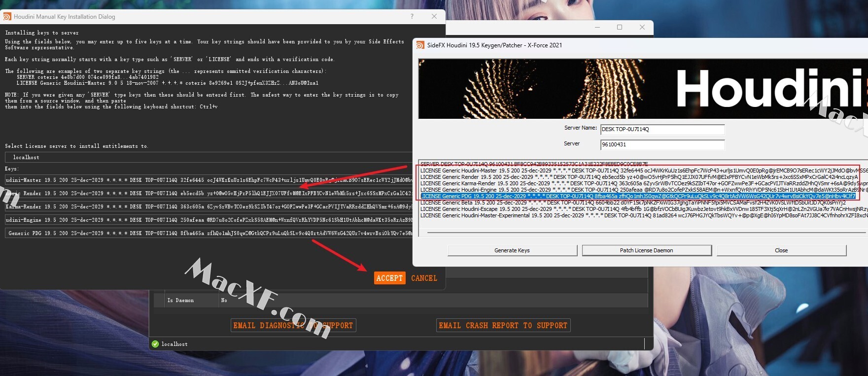
Task: Click the ACCEPT button
Action: (x=389, y=278)
